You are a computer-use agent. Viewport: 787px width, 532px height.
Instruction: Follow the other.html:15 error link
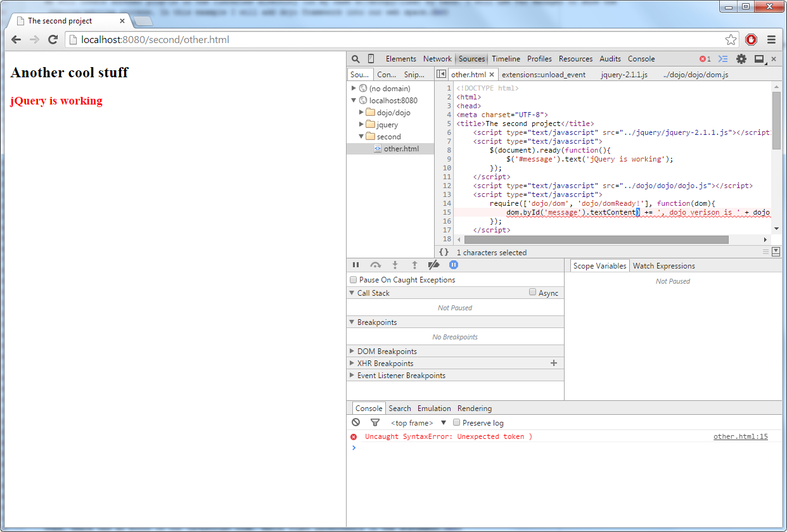(741, 436)
